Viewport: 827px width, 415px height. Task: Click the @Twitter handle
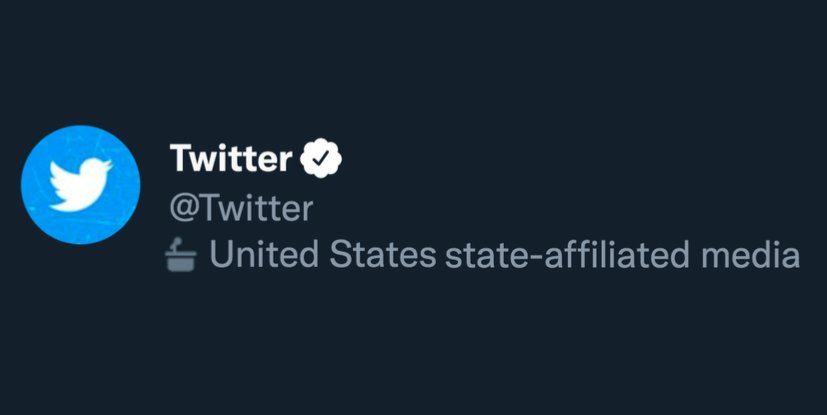pyautogui.click(x=241, y=208)
